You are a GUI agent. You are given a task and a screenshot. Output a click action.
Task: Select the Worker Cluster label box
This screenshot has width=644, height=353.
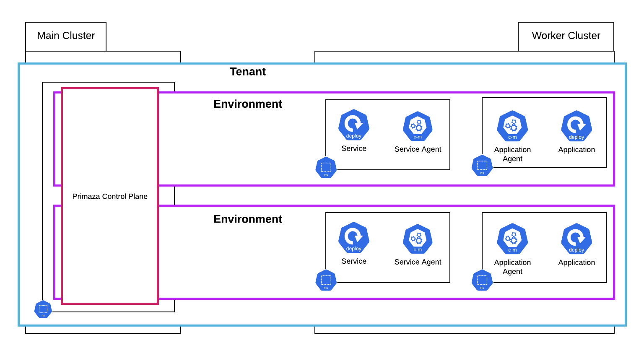566,36
